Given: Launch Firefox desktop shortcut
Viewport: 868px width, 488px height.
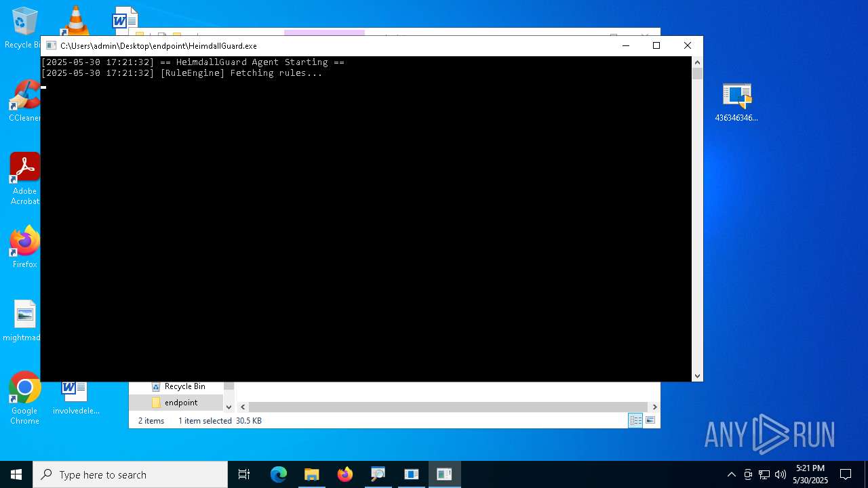Looking at the screenshot, I should click(x=25, y=247).
